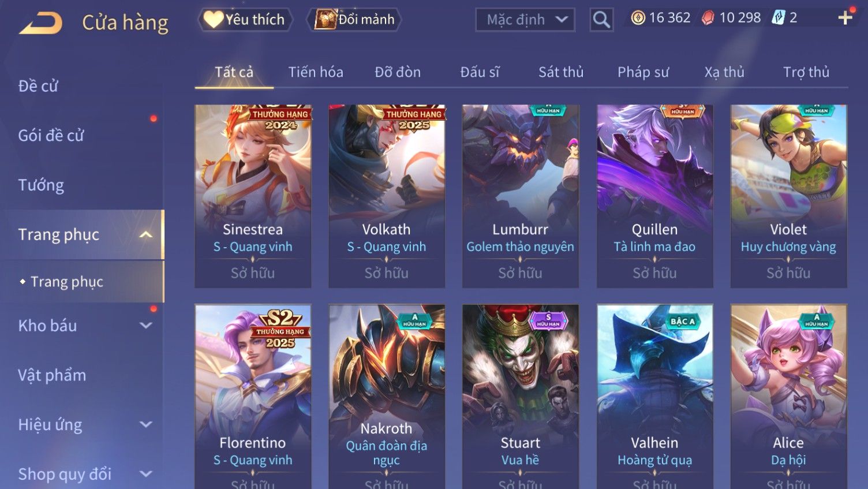Tap the plus icon to add currency
The height and width of the screenshot is (489, 868).
pyautogui.click(x=845, y=18)
